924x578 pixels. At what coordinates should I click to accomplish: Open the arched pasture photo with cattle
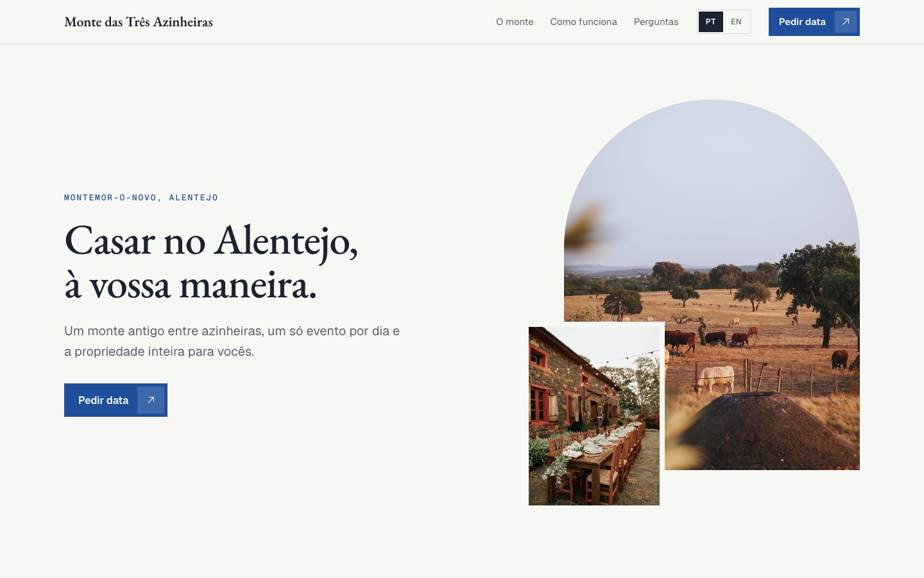pyautogui.click(x=712, y=285)
